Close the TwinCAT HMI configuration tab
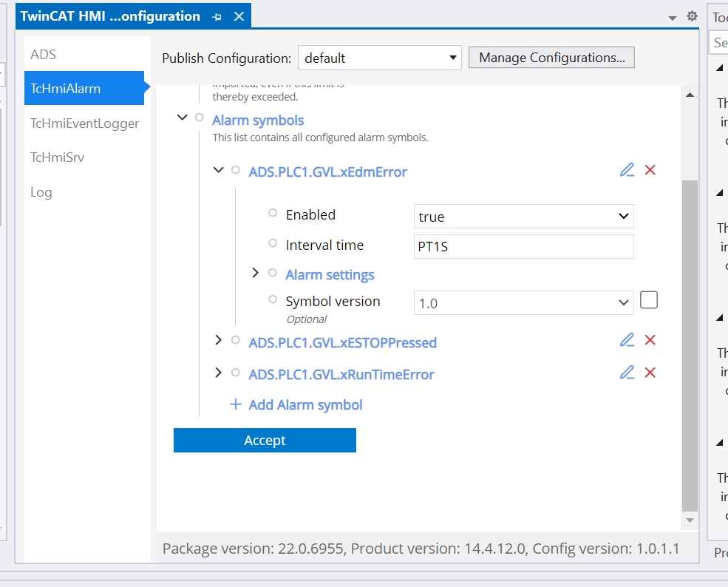 pos(239,17)
